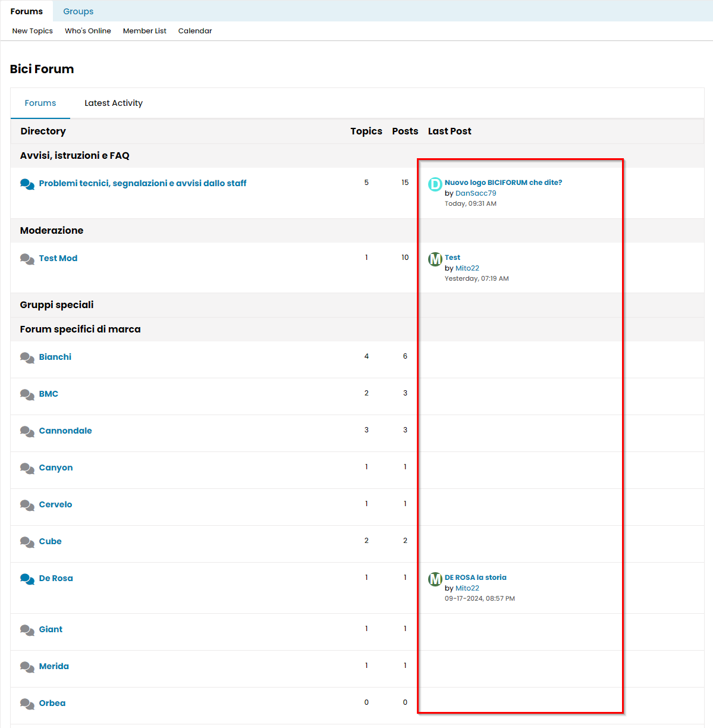713x728 pixels.
Task: Click the chat bubble icon beside Canyon
Action: coord(27,468)
